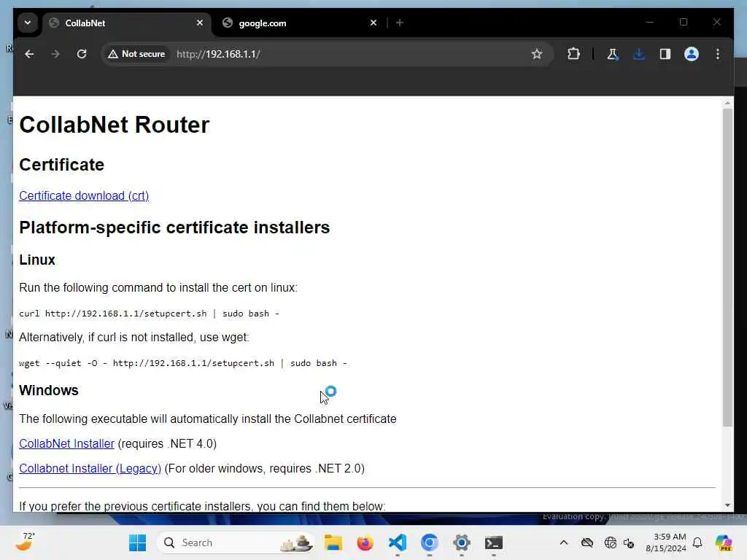Click the taskbar Search box
The image size is (747, 560).
click(236, 542)
